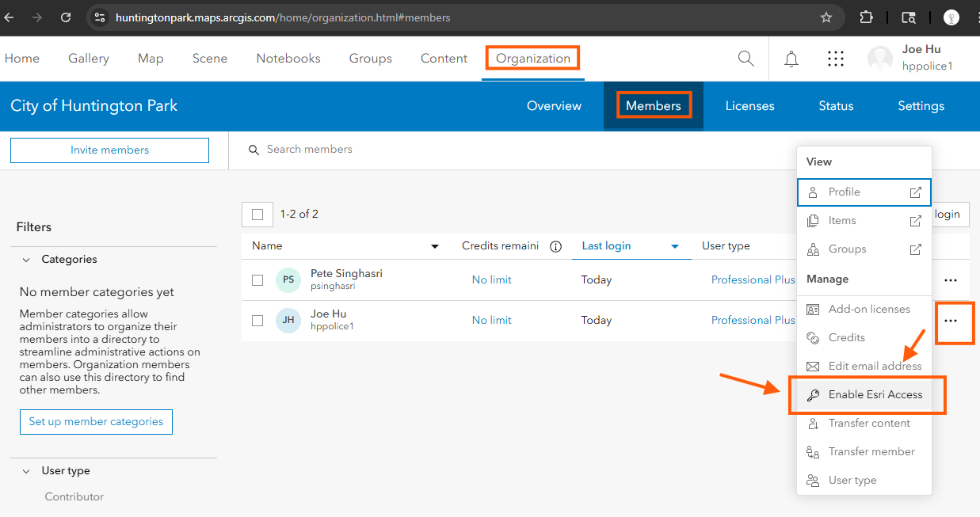Open the app launcher grid icon
This screenshot has width=980, height=517.
[x=834, y=59]
